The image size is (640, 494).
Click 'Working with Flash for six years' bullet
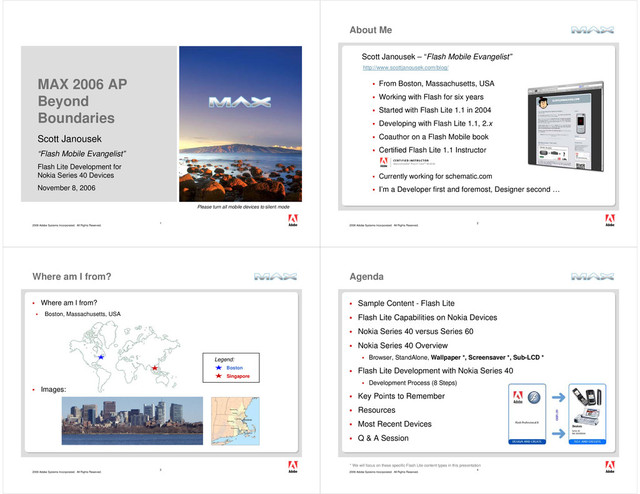point(431,97)
